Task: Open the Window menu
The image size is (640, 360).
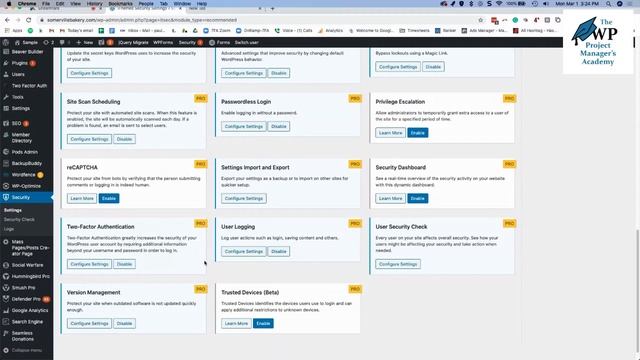Action: coord(182,3)
